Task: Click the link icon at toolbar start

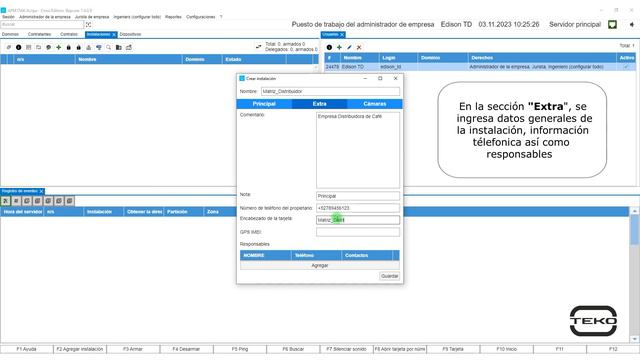Action: (x=9, y=47)
